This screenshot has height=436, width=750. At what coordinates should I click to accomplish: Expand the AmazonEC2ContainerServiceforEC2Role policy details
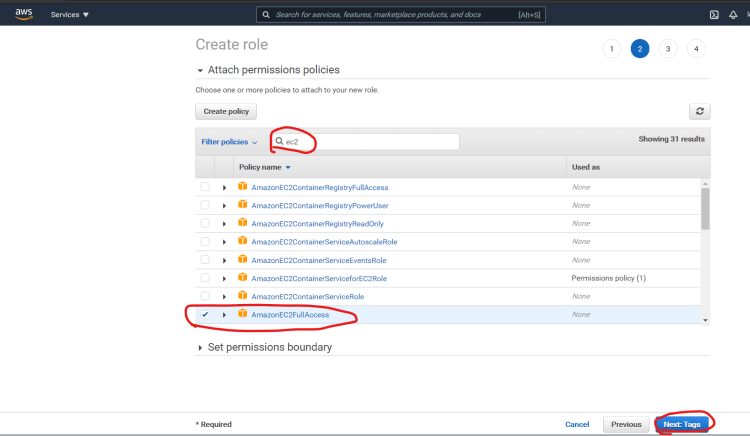224,279
